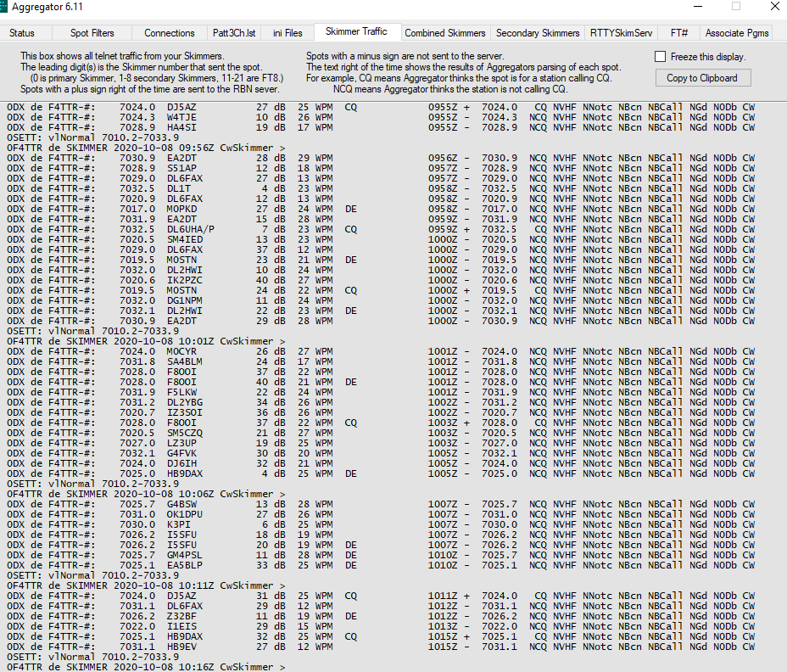Select the K3PI spot line
This screenshot has width=787, height=672.
381,524
